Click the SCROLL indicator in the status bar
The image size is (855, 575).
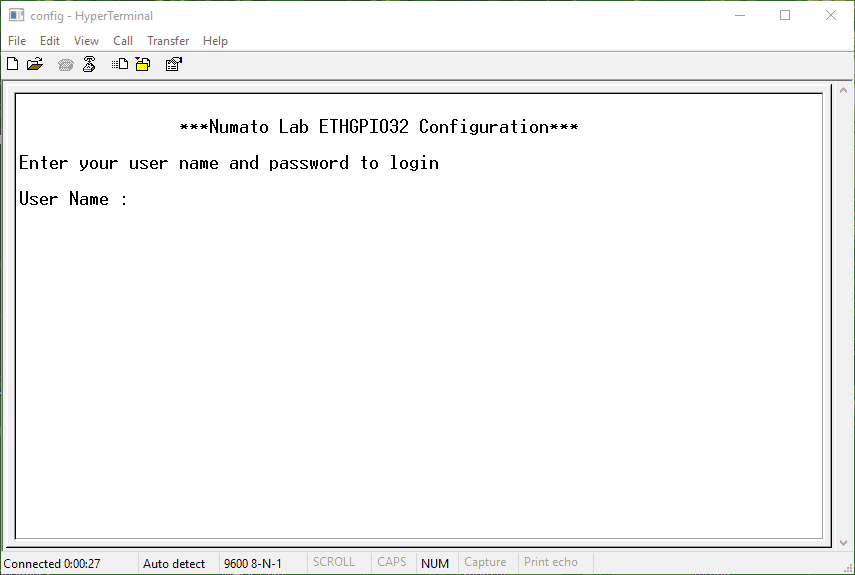tap(334, 563)
